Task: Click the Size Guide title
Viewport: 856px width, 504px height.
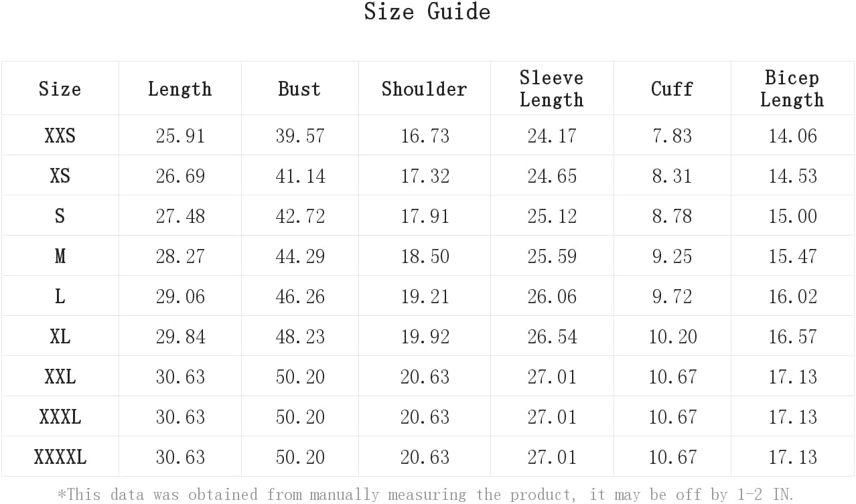Action: pos(427,11)
